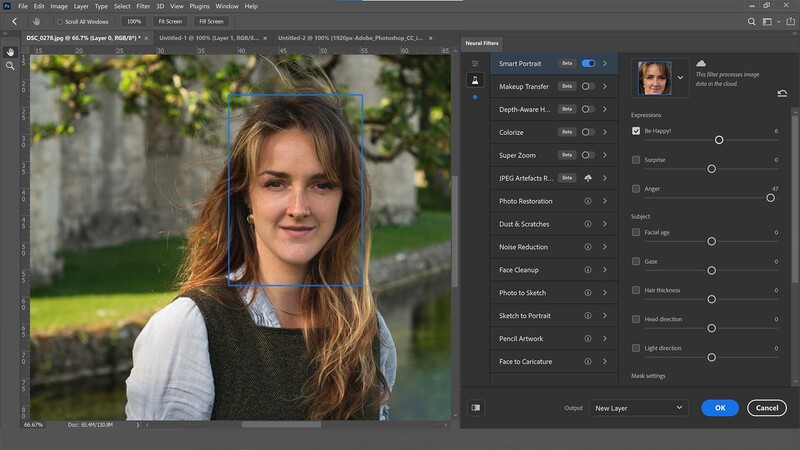
Task: Click the Be Happy! slider handle
Action: pos(719,140)
